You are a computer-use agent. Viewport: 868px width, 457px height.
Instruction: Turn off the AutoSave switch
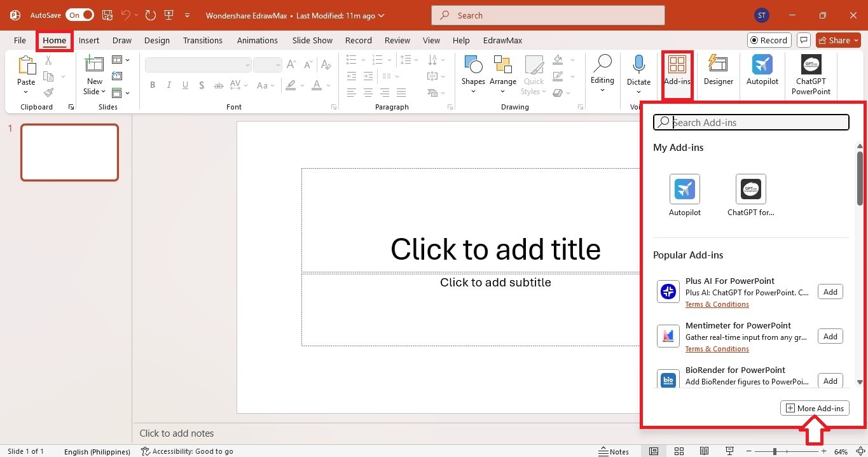79,15
